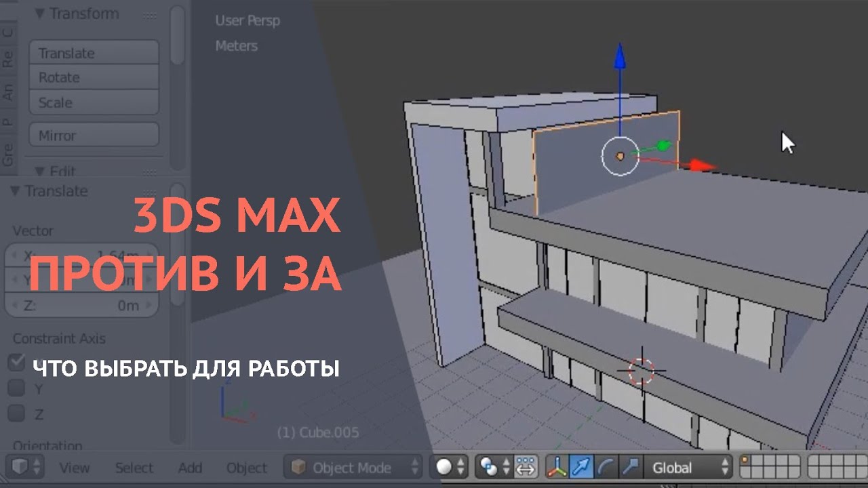Click the tool shelf scrollbar beside Transform

(178, 35)
